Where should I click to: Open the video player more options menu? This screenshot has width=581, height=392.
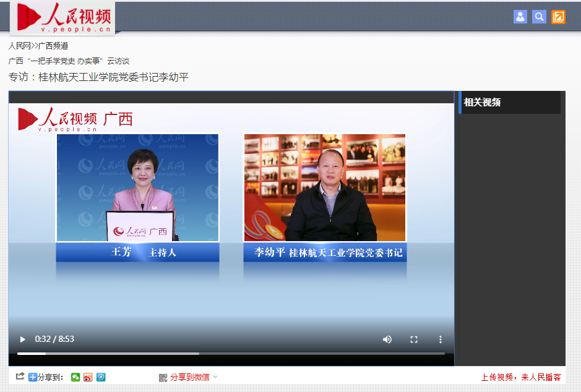click(441, 339)
